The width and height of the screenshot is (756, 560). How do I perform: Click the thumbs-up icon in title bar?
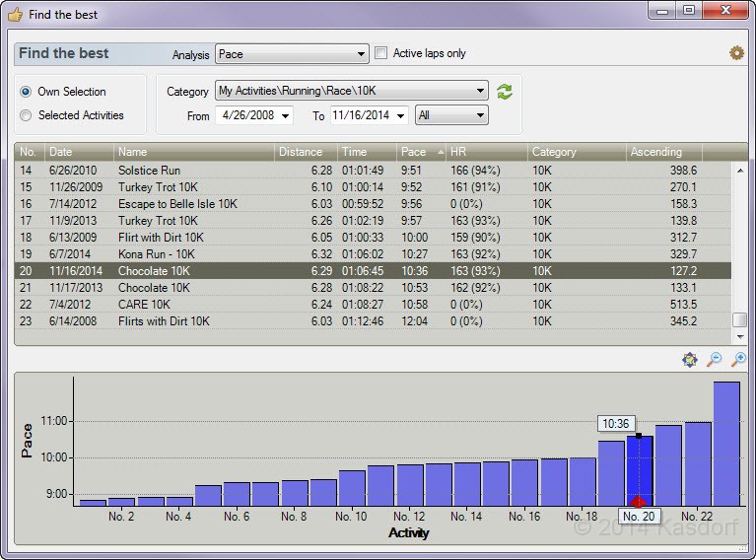click(x=15, y=15)
